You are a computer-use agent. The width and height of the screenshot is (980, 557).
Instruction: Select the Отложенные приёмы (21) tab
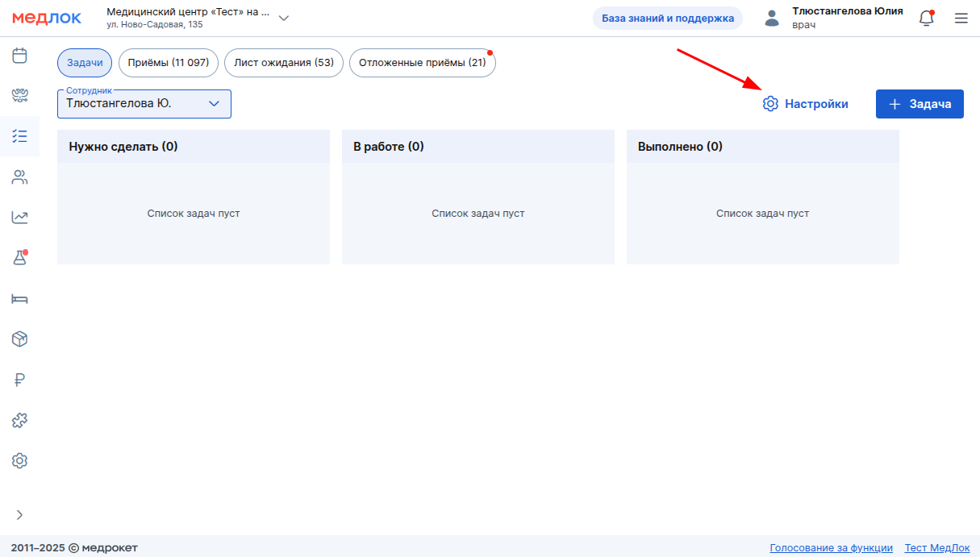point(422,63)
